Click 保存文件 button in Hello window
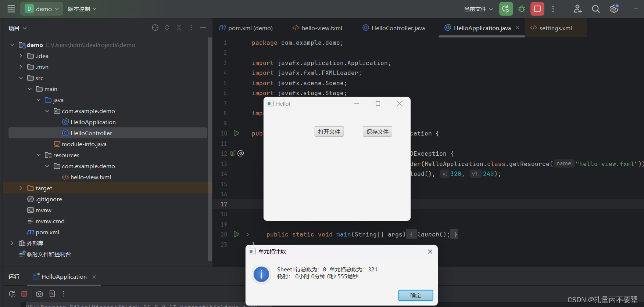This screenshot has width=644, height=307. click(x=377, y=131)
